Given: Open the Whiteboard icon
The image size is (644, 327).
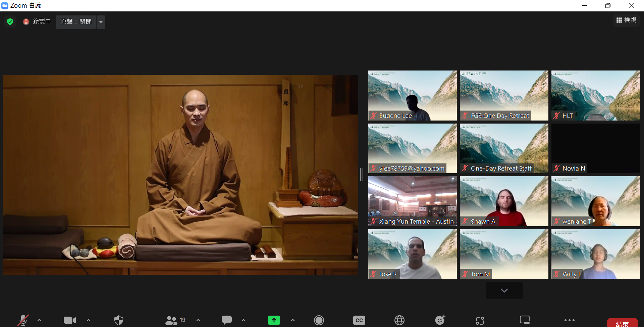Looking at the screenshot, I should point(525,320).
